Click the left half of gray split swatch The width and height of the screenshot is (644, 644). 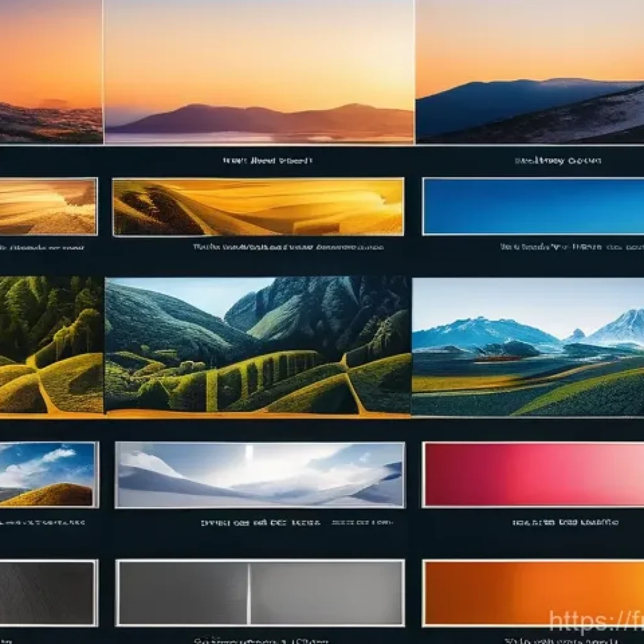tap(183, 593)
